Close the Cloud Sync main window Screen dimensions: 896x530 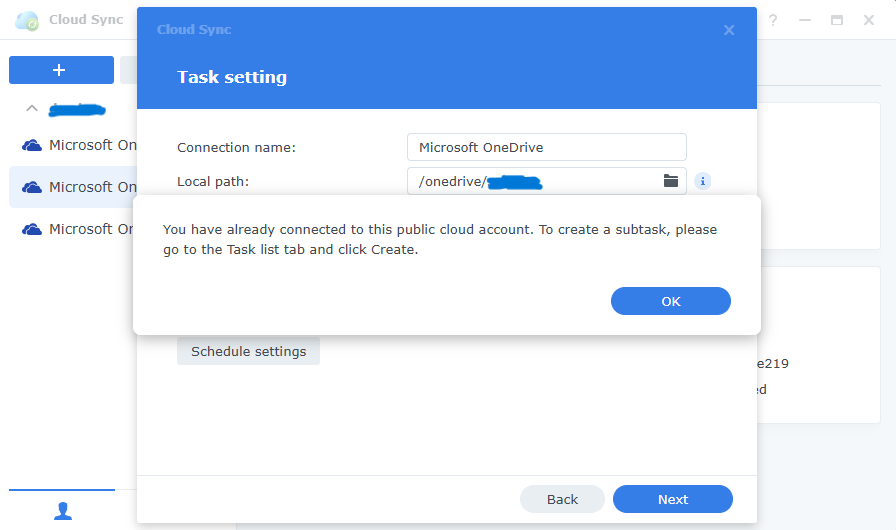[x=869, y=21]
